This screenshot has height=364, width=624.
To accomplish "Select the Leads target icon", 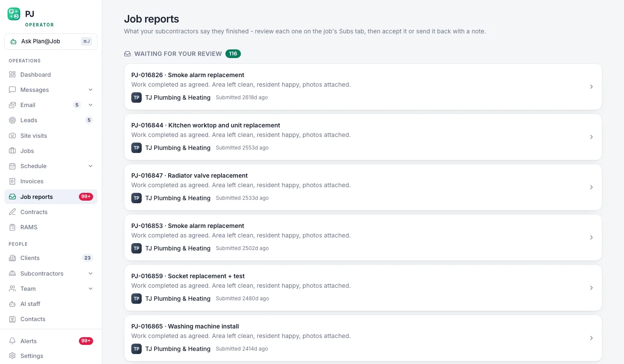I will (13, 120).
